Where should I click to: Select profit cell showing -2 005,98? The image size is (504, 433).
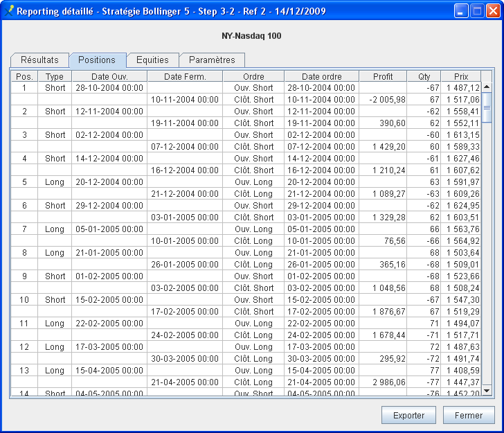383,100
